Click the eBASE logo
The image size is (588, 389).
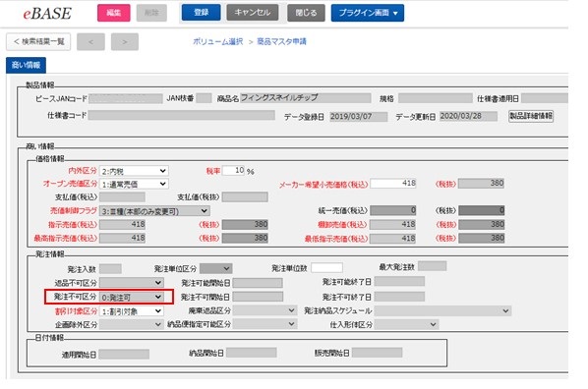(47, 14)
